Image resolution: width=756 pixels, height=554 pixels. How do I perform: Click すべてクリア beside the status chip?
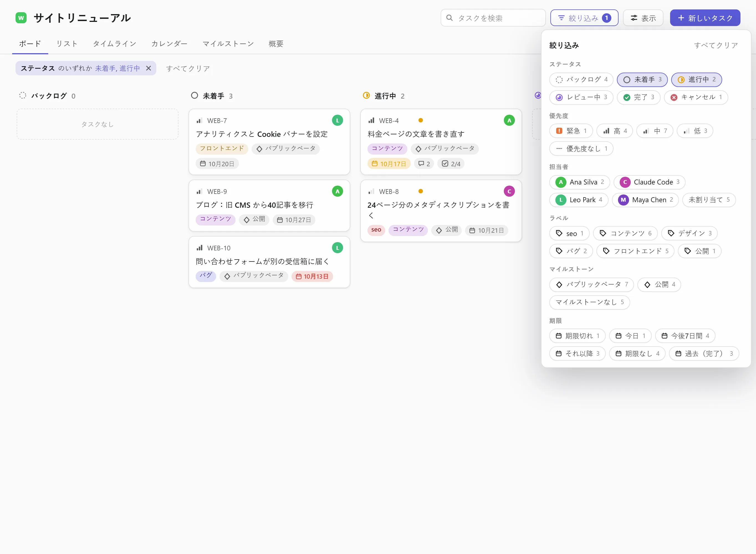point(188,68)
